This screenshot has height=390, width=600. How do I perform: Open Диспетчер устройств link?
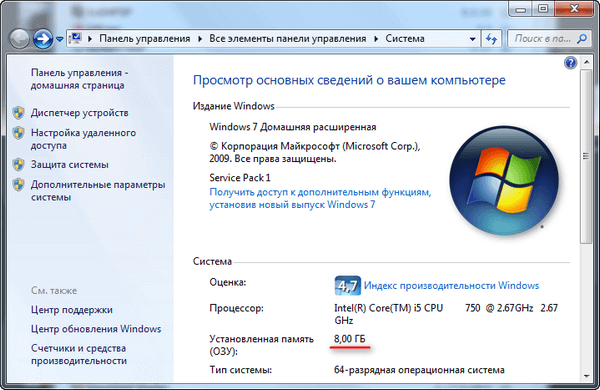pyautogui.click(x=80, y=113)
